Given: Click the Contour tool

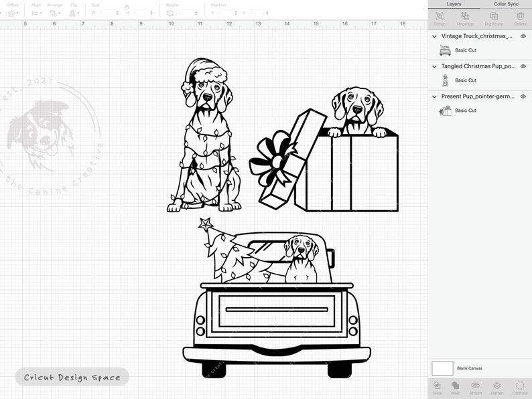Looking at the screenshot, I should point(520,388).
